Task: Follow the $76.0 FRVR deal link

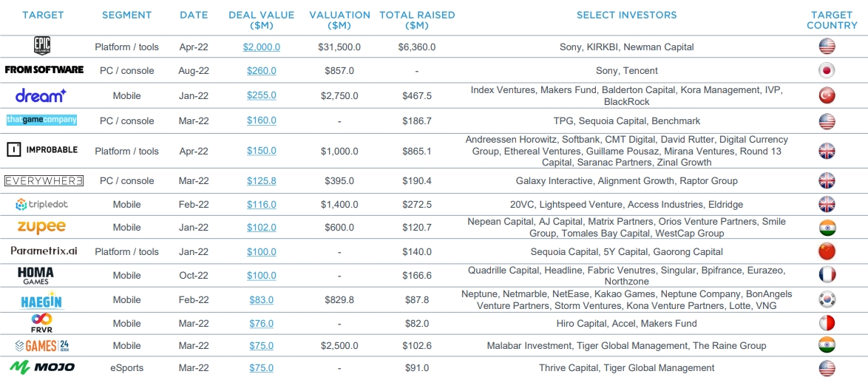Action: [262, 324]
